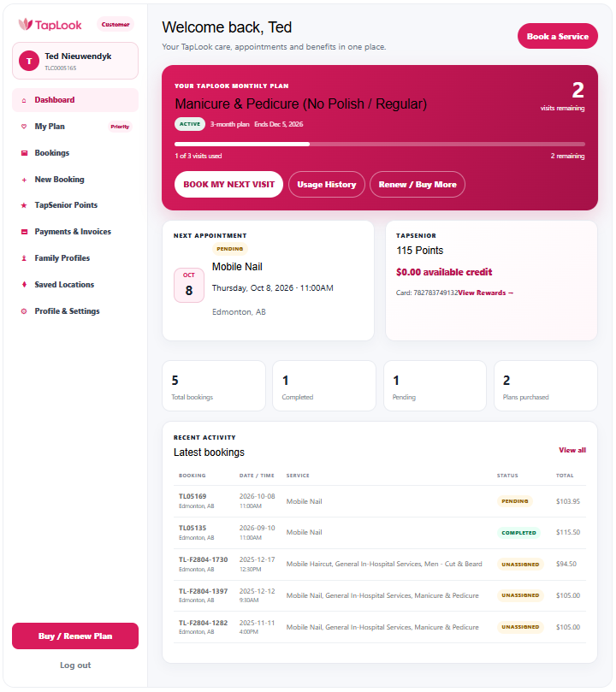Click the calendar icon beside Bookings
Viewport: 616px width, 692px height.
[x=24, y=153]
